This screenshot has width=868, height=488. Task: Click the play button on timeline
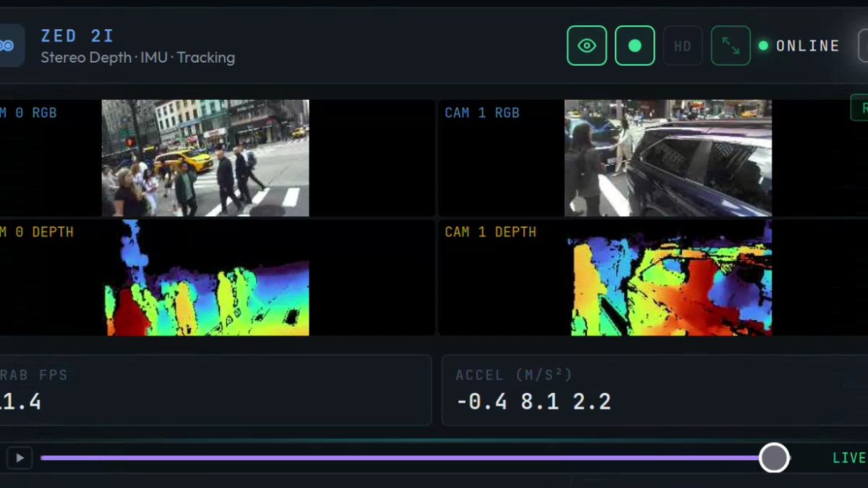point(20,458)
